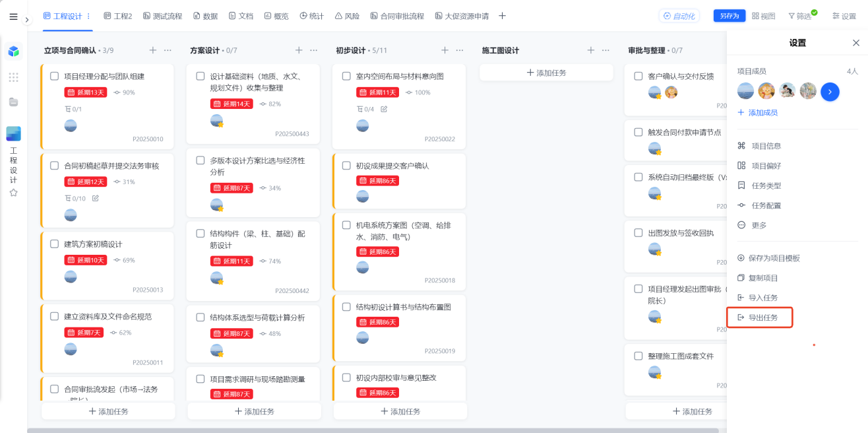Viewport: 868px width, 433px height.
Task: Check the 项目经理分配与团队组建 task
Action: [55, 76]
